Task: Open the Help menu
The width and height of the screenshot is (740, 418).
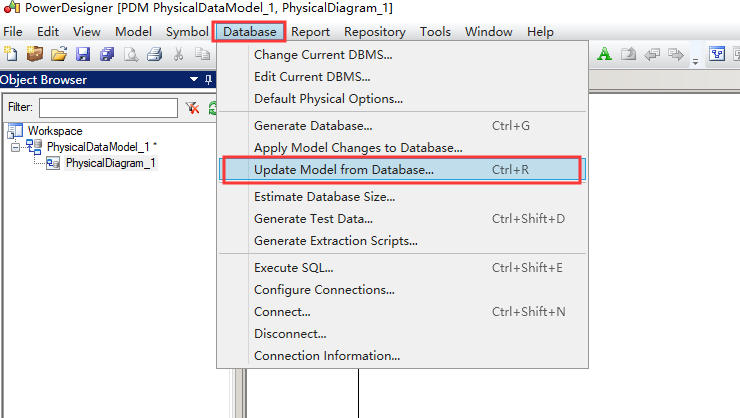Action: (x=540, y=32)
